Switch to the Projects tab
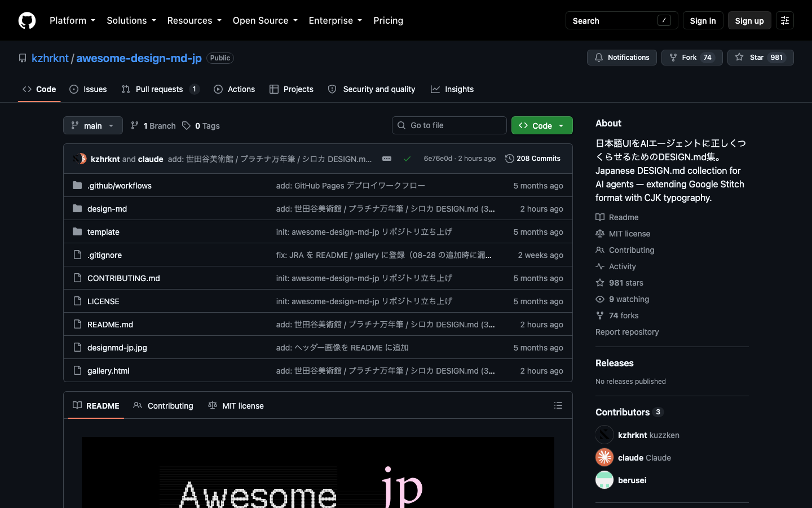 292,89
